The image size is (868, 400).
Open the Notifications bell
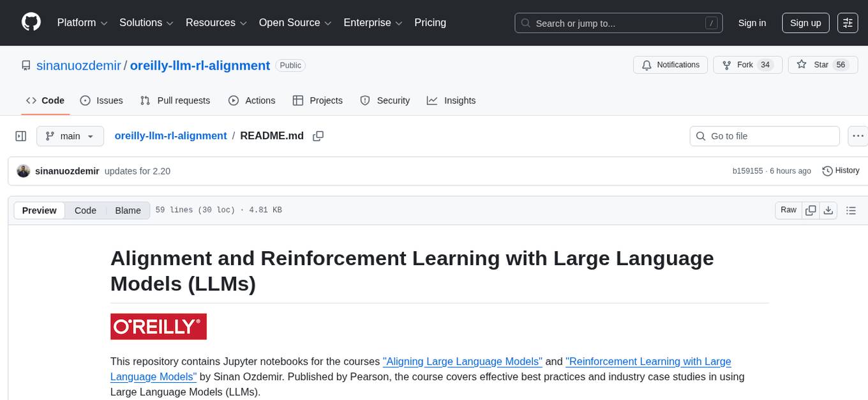(x=670, y=65)
